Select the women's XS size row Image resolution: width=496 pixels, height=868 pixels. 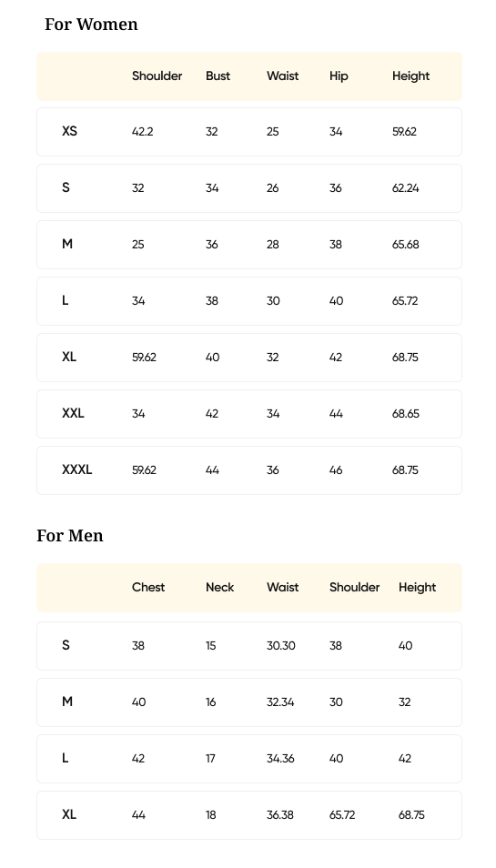[249, 132]
